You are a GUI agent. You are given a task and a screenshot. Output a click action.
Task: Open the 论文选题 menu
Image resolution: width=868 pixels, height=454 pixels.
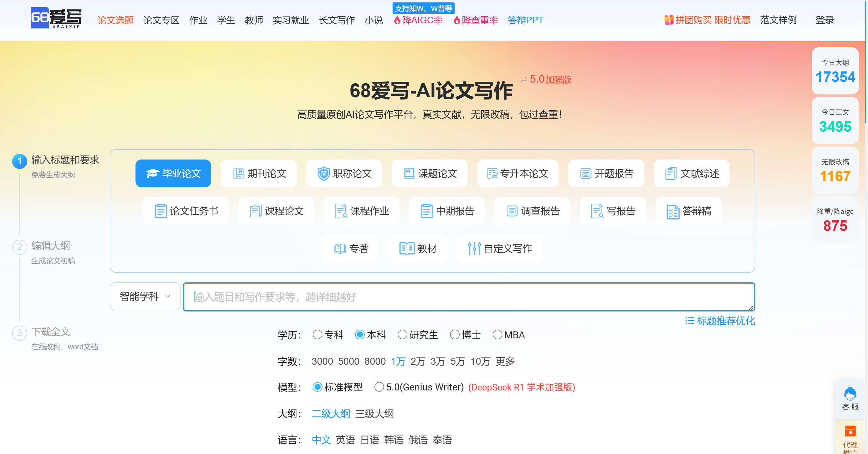pyautogui.click(x=116, y=20)
